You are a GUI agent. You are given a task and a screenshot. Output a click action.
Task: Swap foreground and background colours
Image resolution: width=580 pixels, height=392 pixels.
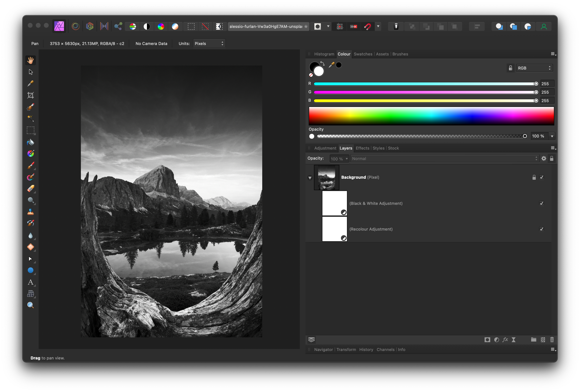322,63
